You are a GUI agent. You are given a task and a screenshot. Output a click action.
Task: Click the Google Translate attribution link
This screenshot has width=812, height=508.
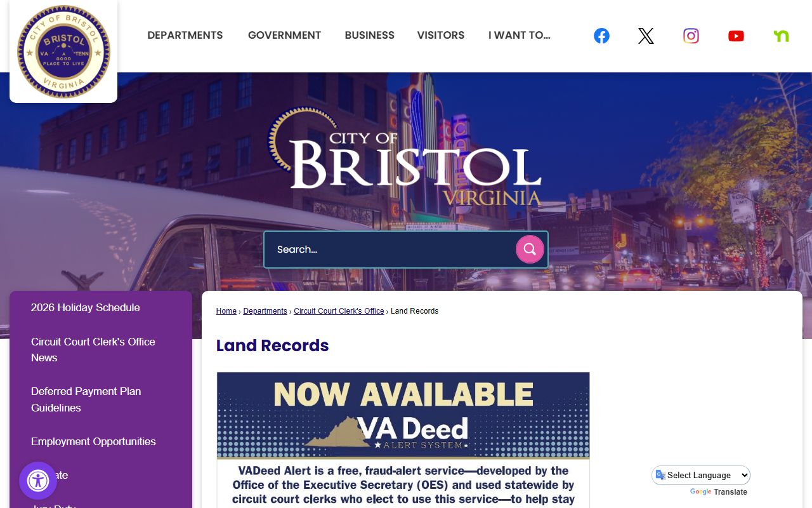coord(719,492)
